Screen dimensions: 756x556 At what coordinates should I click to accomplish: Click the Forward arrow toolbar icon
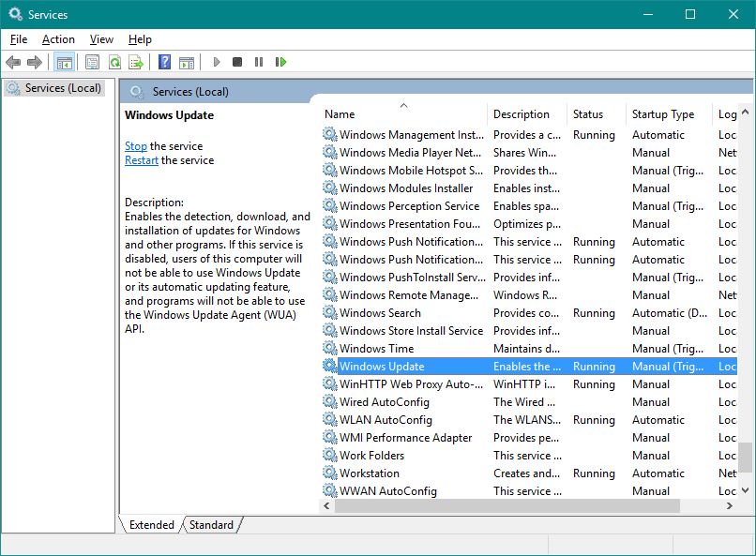(x=35, y=62)
